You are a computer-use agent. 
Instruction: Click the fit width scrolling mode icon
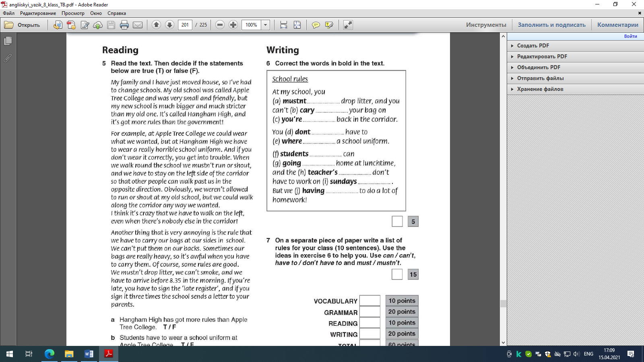[x=284, y=25]
